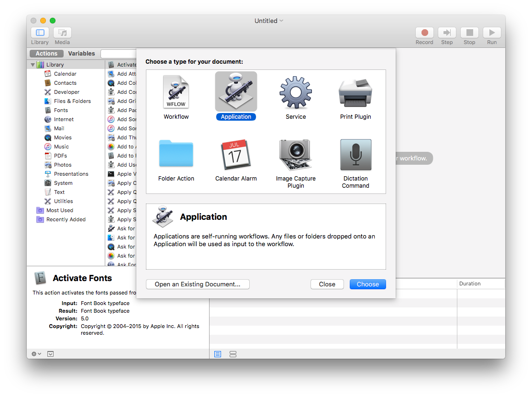
Task: Collapse the Library disclosure triangle
Action: point(33,65)
